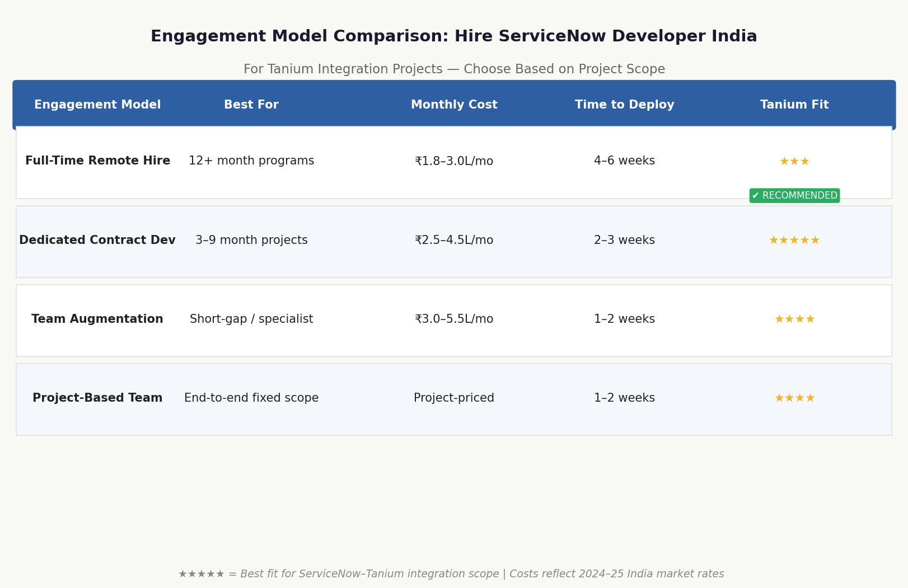Click the Time to Deploy column header
The height and width of the screenshot is (588, 908).
[x=624, y=105]
